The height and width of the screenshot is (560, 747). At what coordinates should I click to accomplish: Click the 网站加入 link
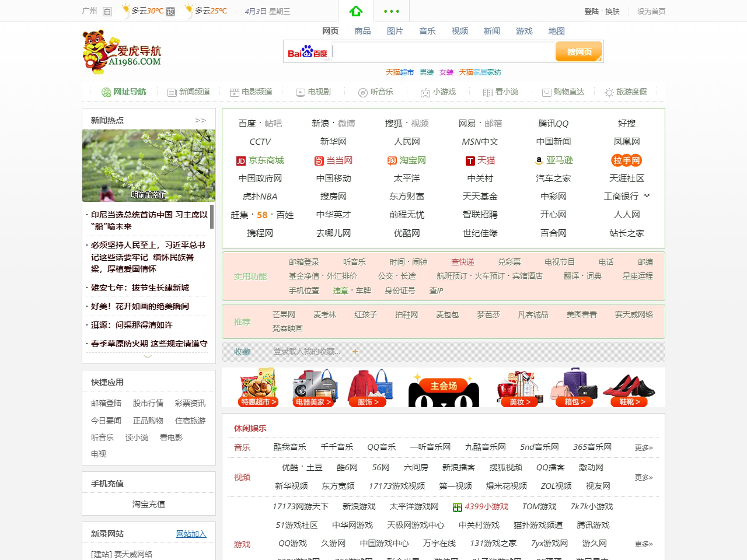pos(191,534)
